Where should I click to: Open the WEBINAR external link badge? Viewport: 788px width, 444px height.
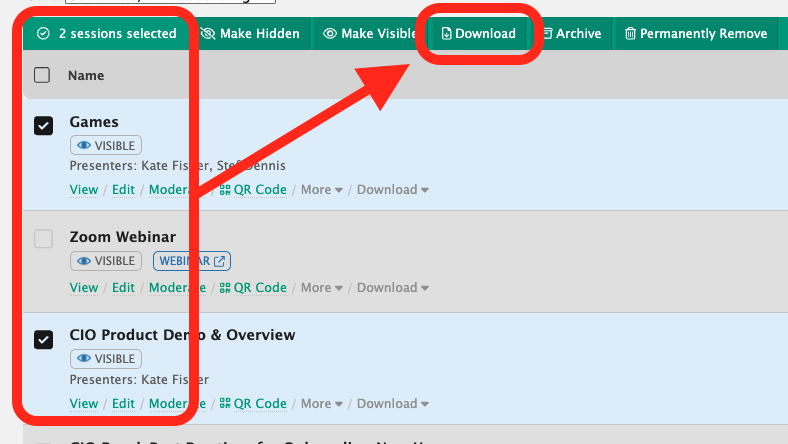click(192, 261)
